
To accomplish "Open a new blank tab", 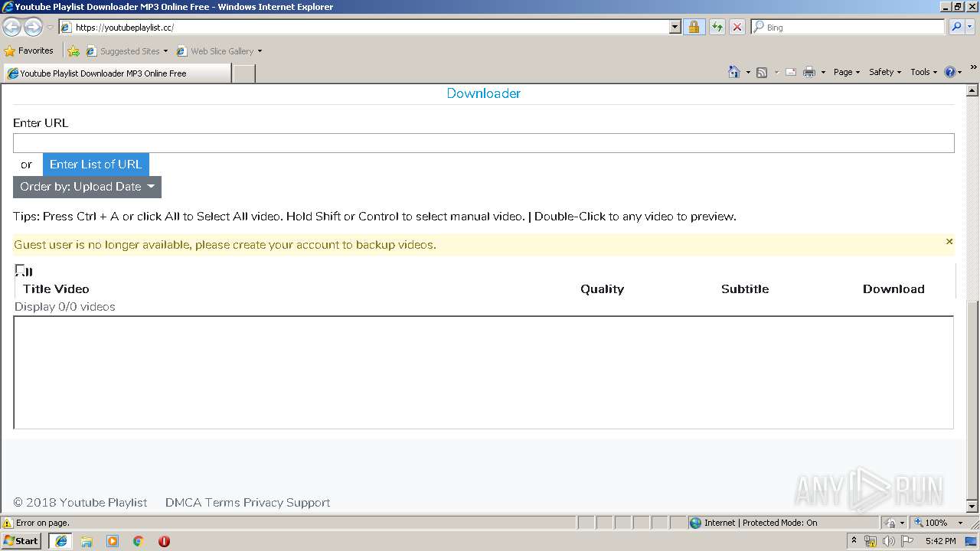I will pyautogui.click(x=243, y=73).
